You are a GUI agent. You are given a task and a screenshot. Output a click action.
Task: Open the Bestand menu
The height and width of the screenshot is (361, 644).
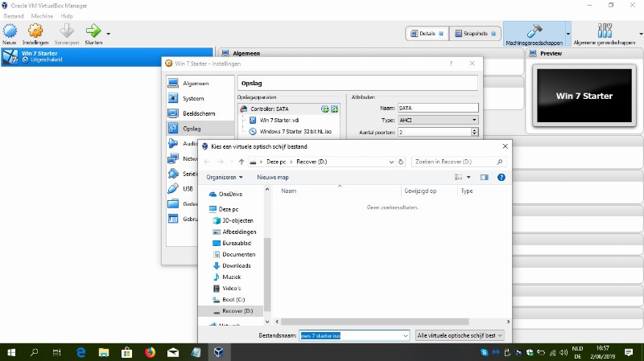pos(14,16)
